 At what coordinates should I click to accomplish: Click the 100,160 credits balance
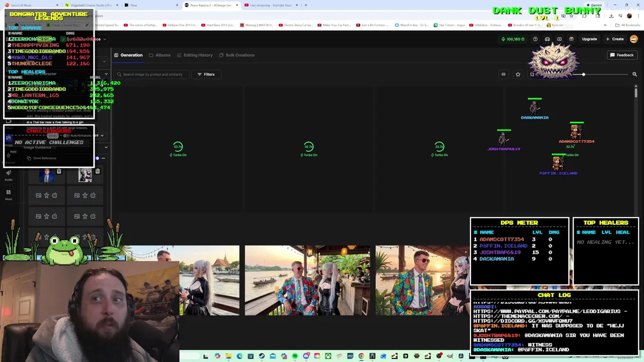[513, 39]
